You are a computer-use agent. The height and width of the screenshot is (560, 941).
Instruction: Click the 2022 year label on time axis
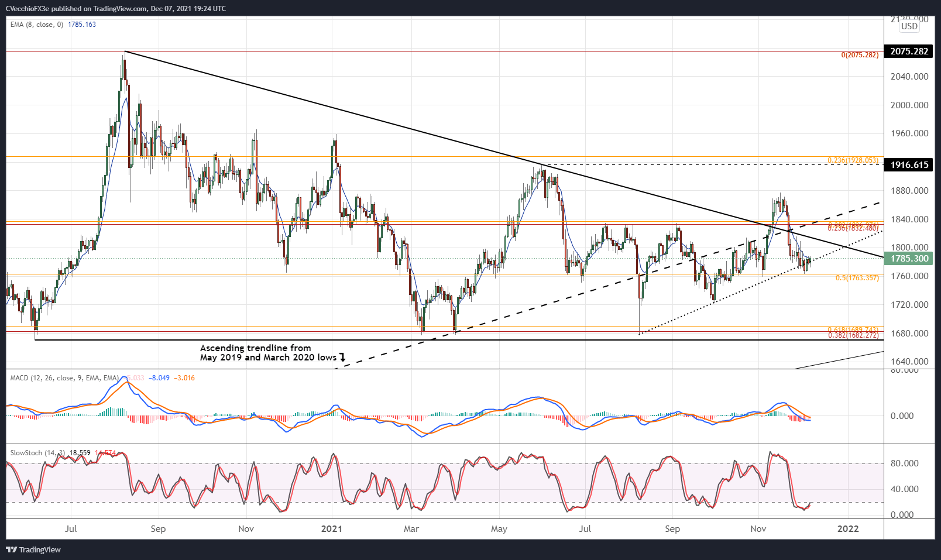click(848, 528)
